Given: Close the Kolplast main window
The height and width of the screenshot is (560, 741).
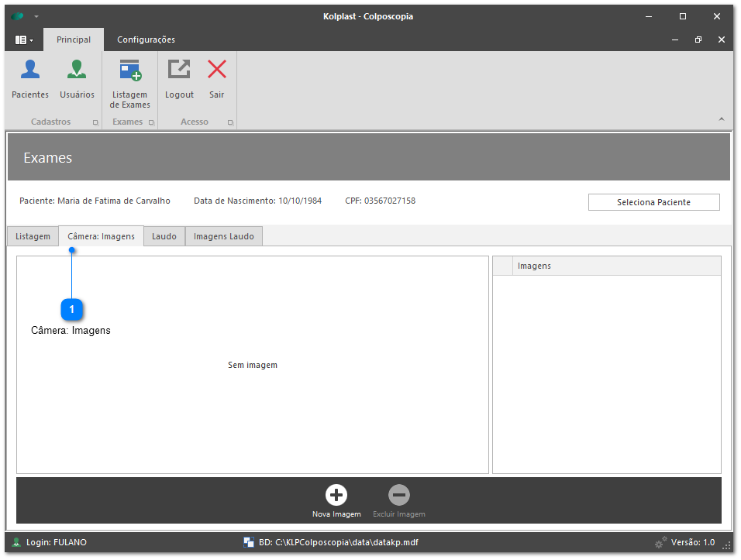Looking at the screenshot, I should point(717,16).
